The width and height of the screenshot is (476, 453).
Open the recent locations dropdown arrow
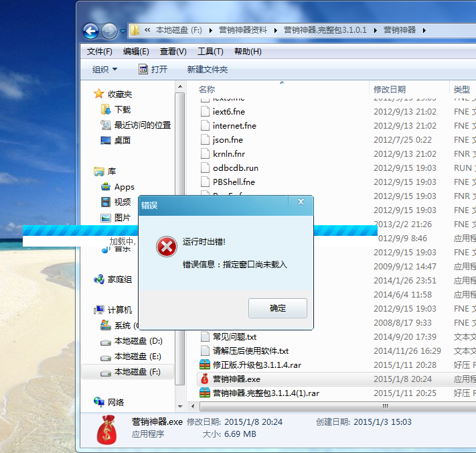(123, 31)
